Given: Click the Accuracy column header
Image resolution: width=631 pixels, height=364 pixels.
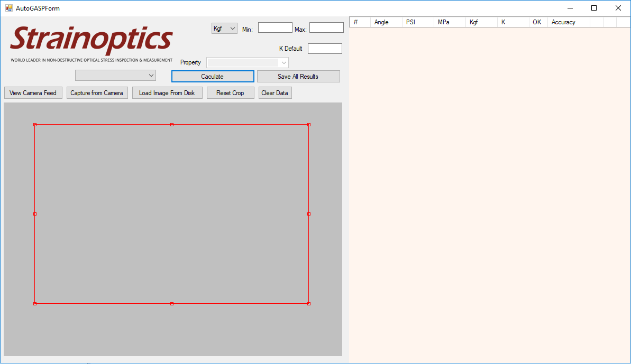Looking at the screenshot, I should 563,22.
